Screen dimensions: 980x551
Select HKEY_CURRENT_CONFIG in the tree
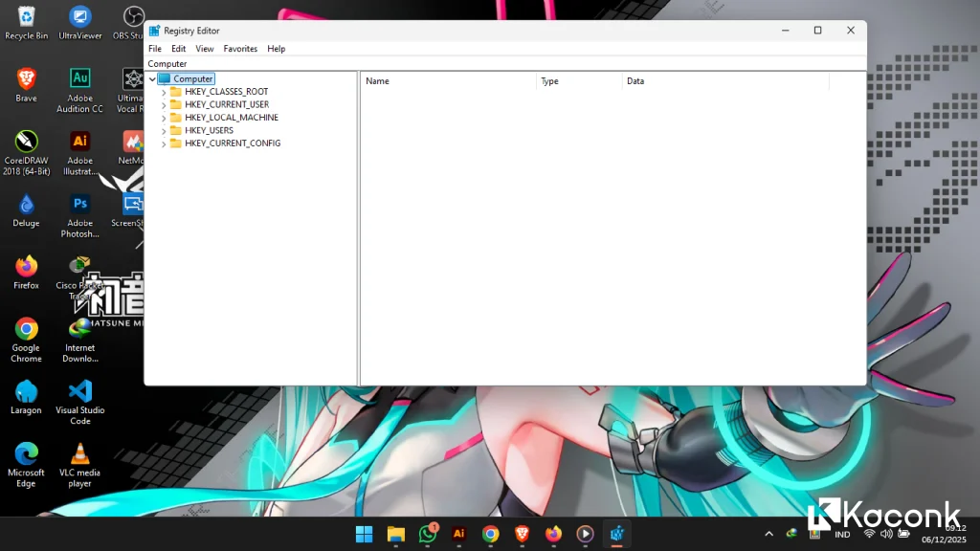(x=233, y=143)
